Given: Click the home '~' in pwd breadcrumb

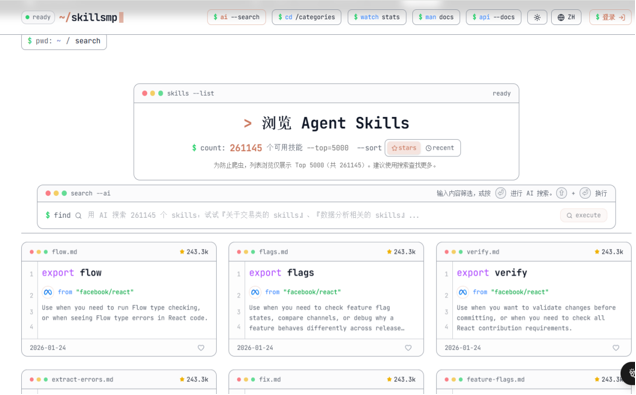Looking at the screenshot, I should (x=58, y=41).
